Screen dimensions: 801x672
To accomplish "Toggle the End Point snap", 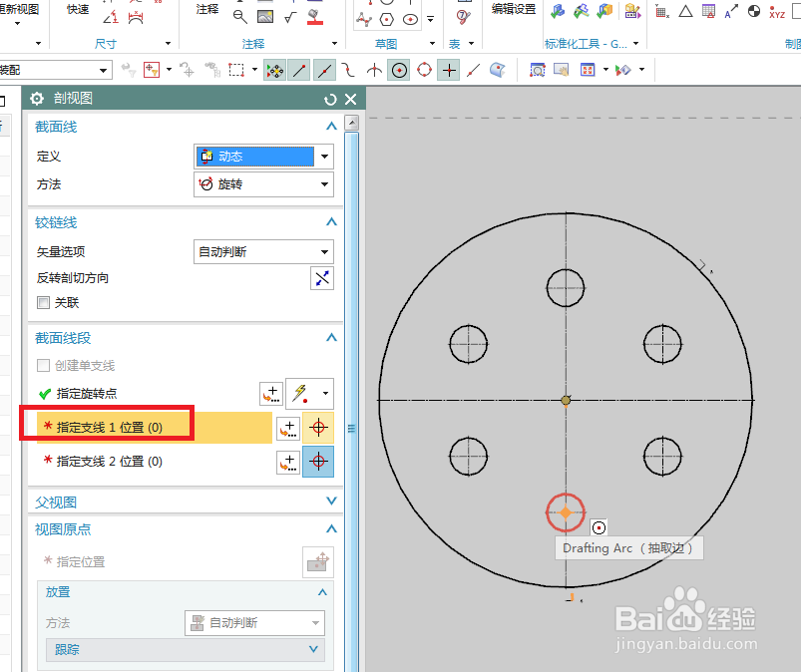I will [299, 70].
